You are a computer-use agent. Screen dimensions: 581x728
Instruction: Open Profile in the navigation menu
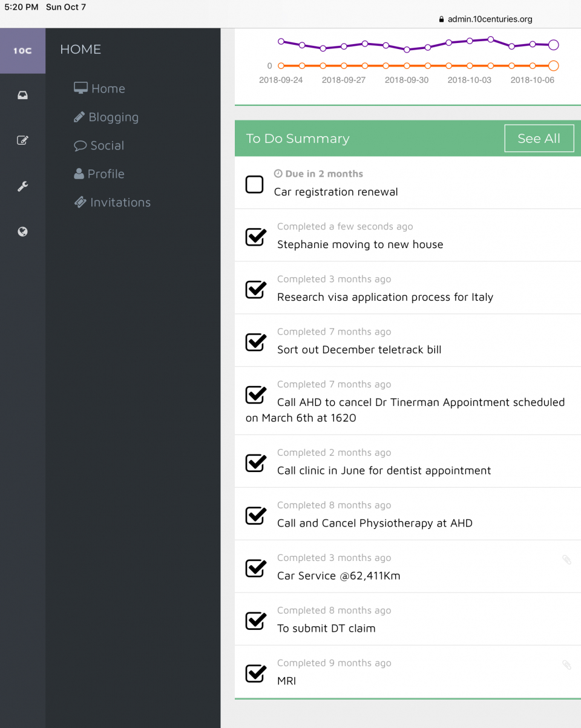coord(99,174)
